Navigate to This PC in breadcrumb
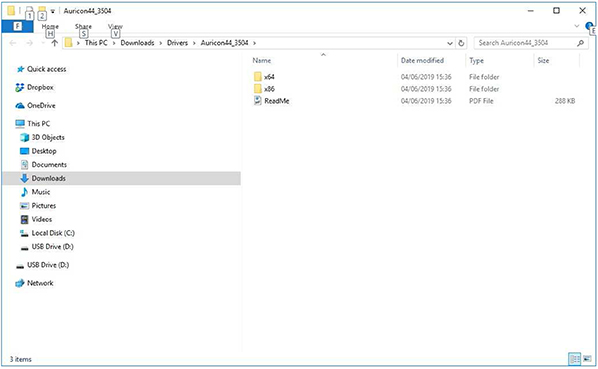The image size is (598, 369). [x=96, y=43]
